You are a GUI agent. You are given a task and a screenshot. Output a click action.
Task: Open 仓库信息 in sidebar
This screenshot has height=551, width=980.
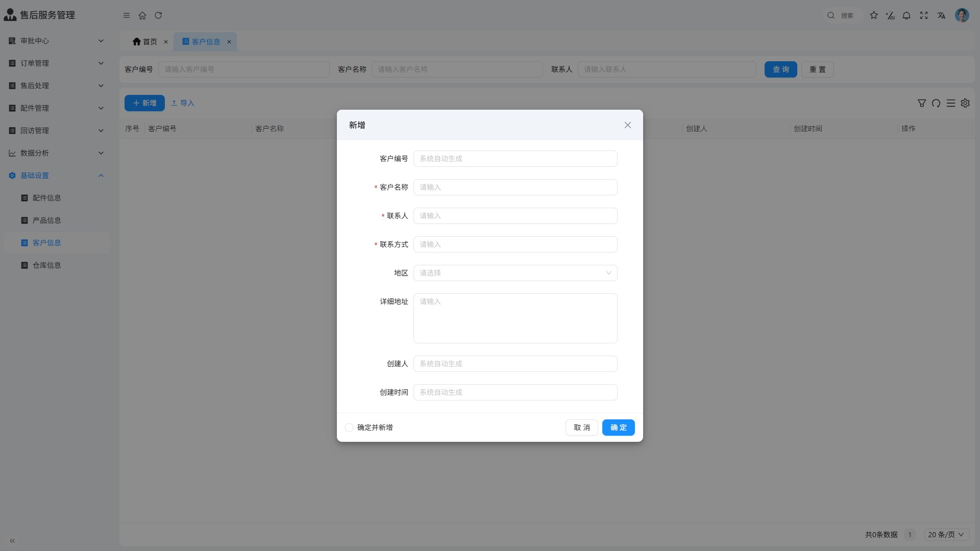click(x=57, y=265)
